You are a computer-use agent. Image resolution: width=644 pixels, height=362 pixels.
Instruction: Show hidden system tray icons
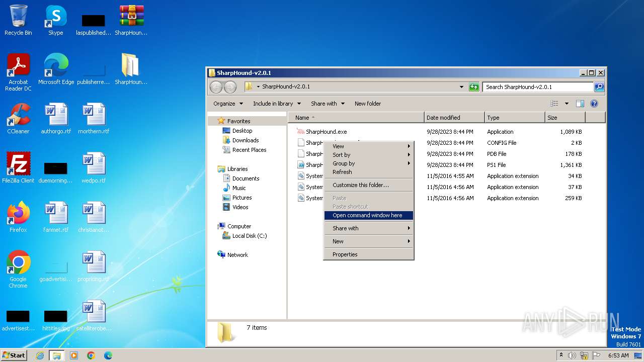561,355
